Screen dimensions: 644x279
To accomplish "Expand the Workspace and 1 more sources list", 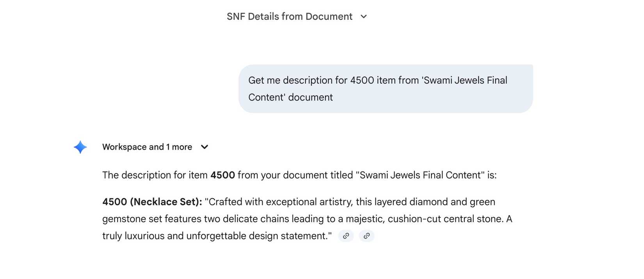I will [205, 147].
